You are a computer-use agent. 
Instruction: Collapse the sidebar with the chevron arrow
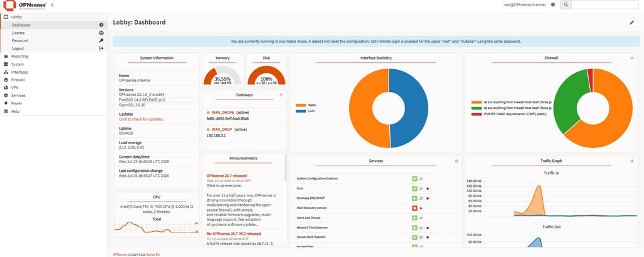(x=52, y=5)
